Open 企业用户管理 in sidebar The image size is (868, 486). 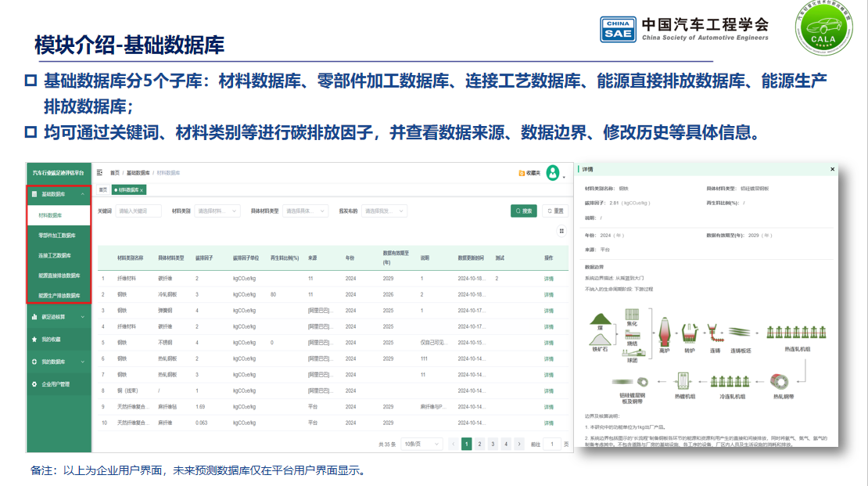[x=55, y=384]
